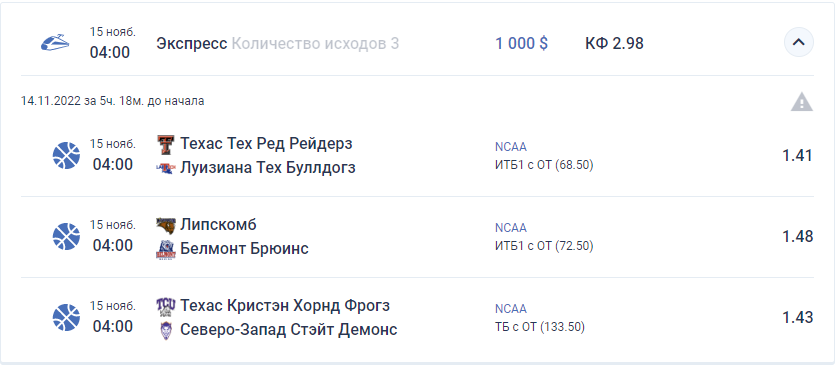The height and width of the screenshot is (369, 837).
Task: Click the Texas Tech Red Raiders logo
Action: tap(165, 144)
